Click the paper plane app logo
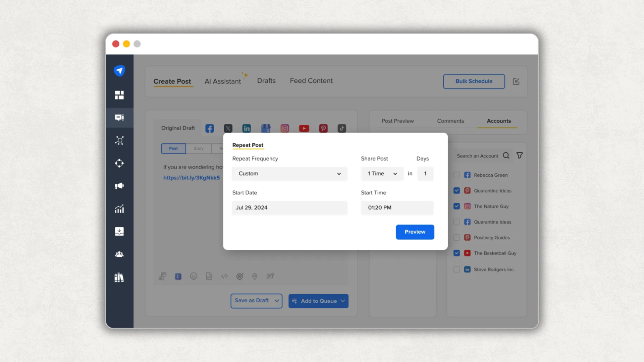Screen dimensions: 644x362 point(119,71)
